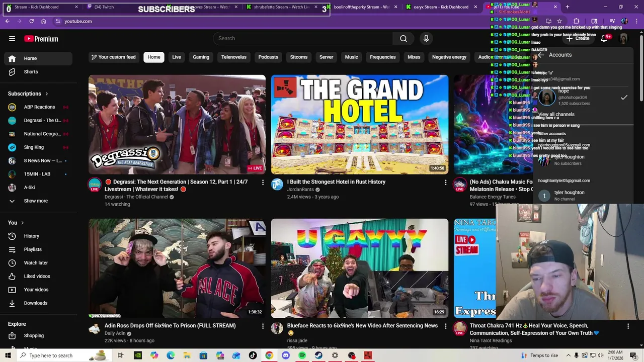
Task: Select the Sitcoms filter chip
Action: [x=299, y=57]
